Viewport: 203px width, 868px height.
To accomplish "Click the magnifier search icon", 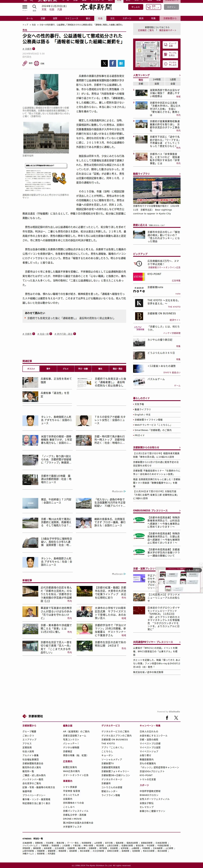I will click(x=34, y=7).
